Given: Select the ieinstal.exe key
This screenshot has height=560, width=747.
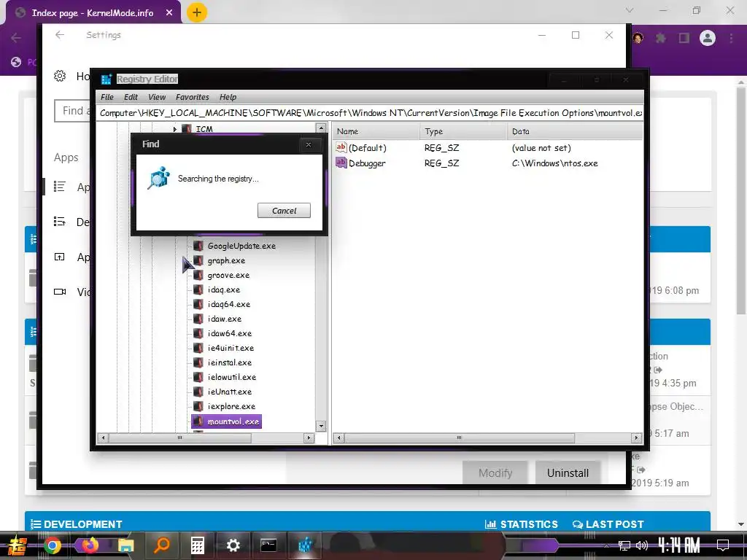Looking at the screenshot, I should point(230,363).
